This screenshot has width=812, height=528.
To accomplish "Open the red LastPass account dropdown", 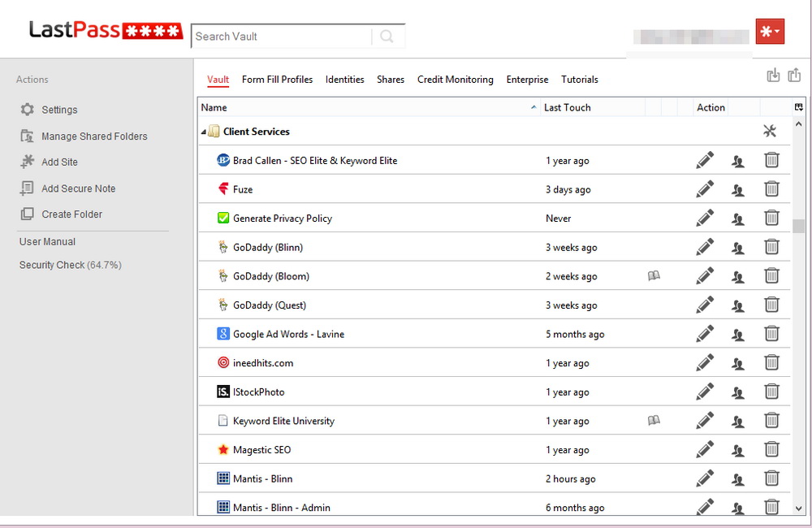I will 770,32.
